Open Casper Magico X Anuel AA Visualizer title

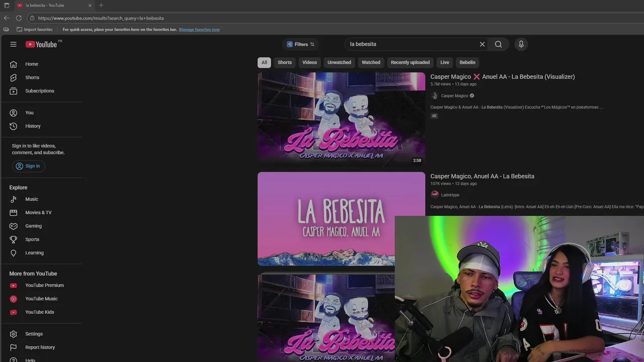pos(503,76)
